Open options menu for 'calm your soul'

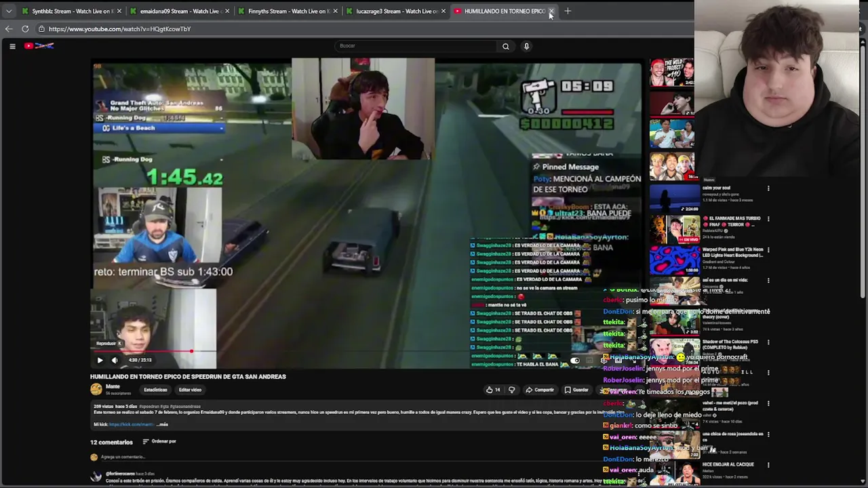(768, 188)
